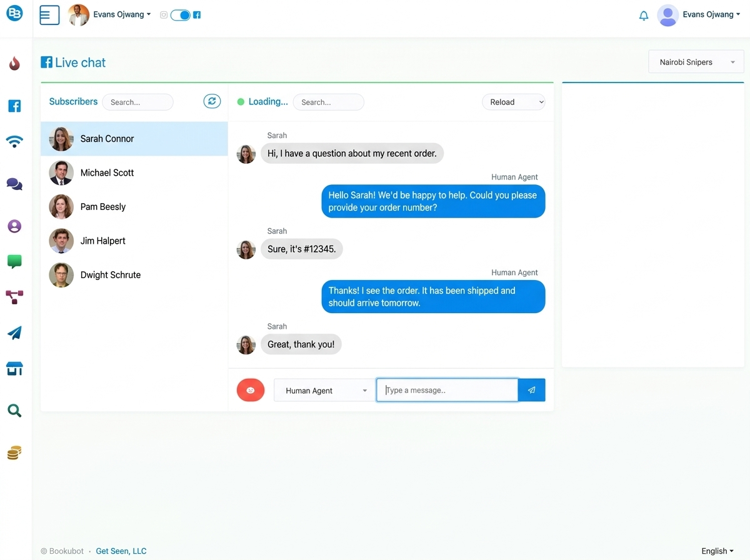
Task: Click the top-right user avatar icon
Action: (x=667, y=15)
